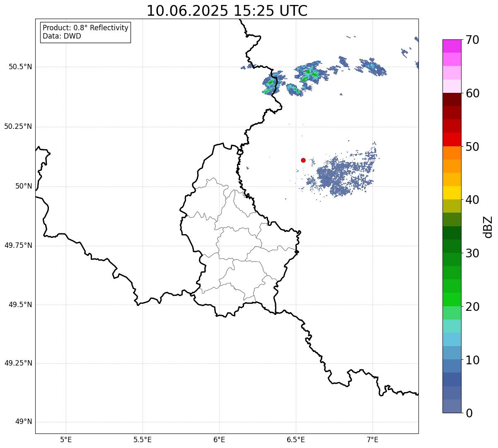
Task: Click the large blue echo area east of marker
Action: point(342,174)
